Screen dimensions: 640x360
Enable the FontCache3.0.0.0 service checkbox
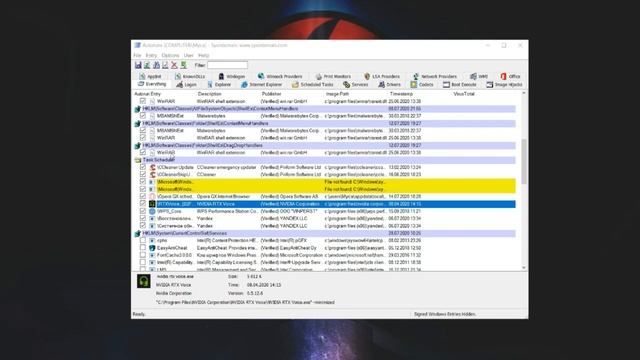142,255
